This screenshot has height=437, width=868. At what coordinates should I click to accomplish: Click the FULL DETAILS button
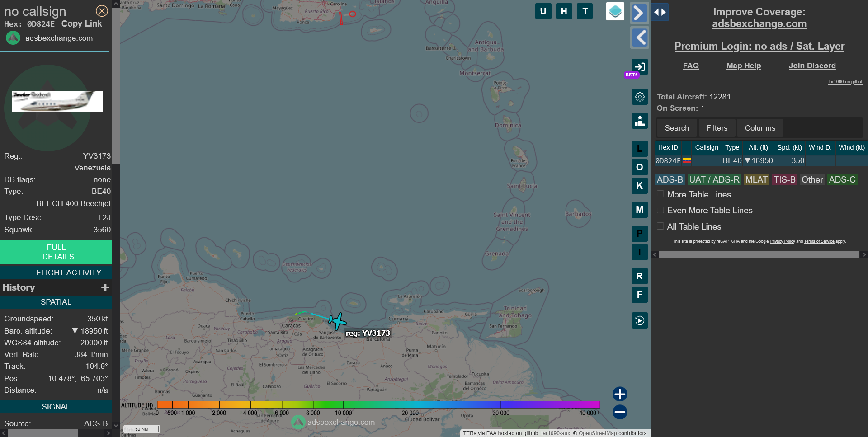pyautogui.click(x=56, y=252)
